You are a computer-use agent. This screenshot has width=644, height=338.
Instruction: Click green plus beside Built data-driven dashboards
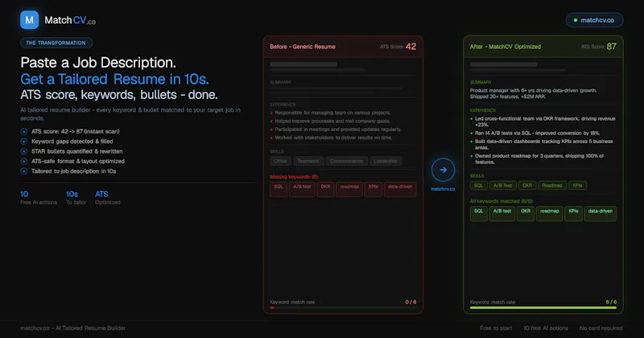point(472,142)
